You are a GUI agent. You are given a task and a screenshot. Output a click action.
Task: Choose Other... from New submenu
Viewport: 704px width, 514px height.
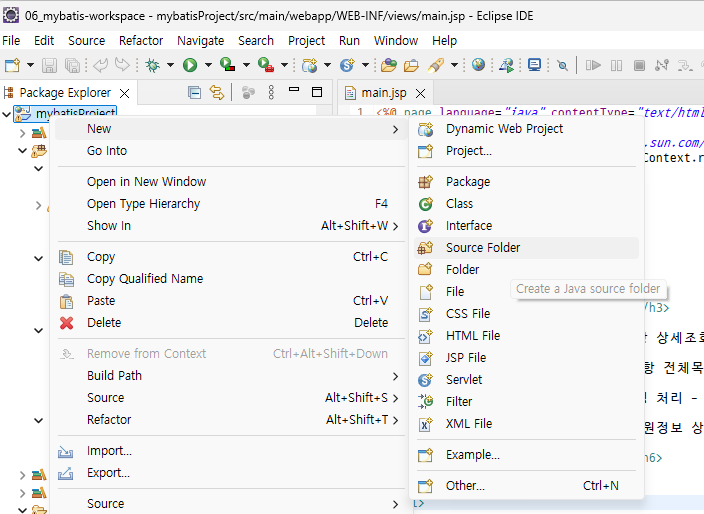tap(526, 486)
